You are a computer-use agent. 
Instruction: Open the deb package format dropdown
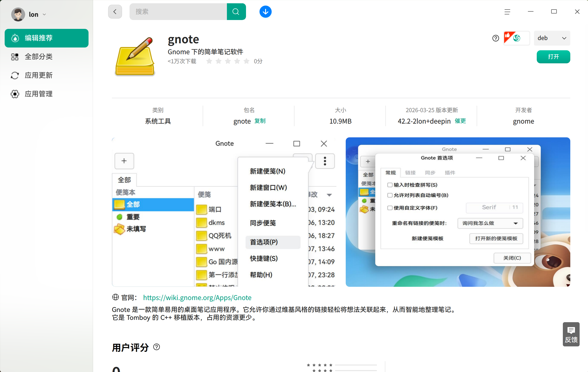(x=552, y=38)
